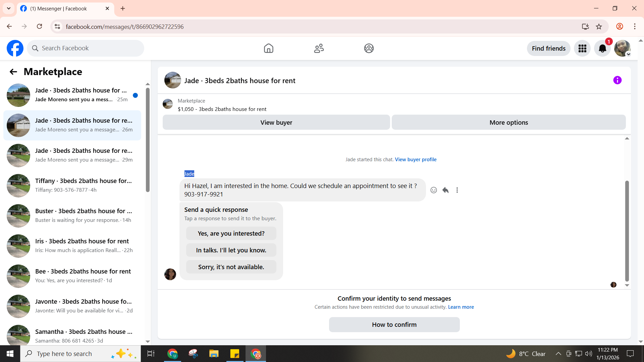The width and height of the screenshot is (644, 362).
Task: Open the Facebook apps menu grid icon
Action: pos(582,49)
